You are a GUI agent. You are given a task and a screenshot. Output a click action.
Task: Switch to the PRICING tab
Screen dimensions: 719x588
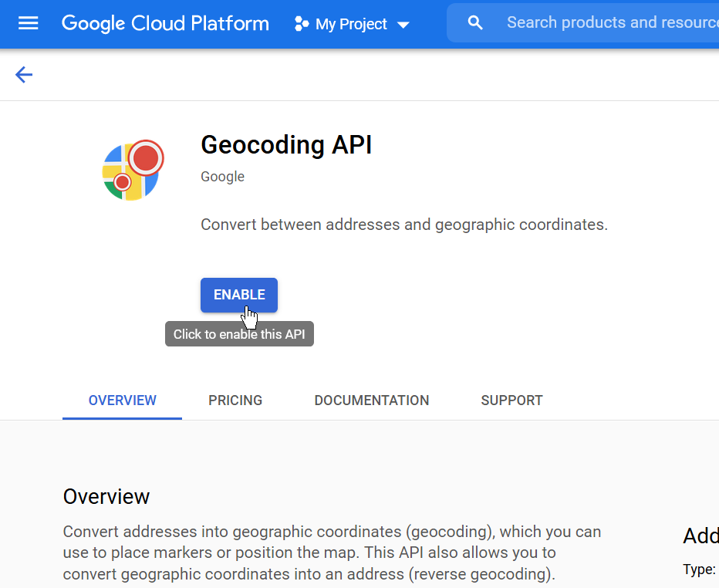(235, 400)
